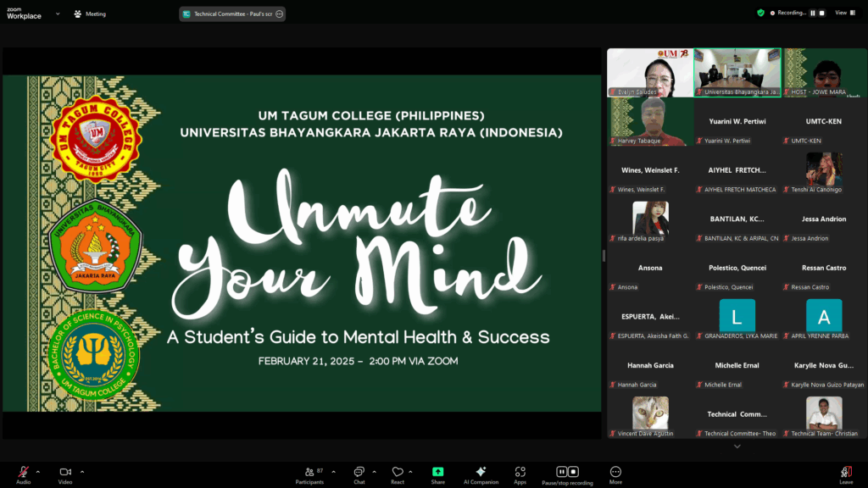Open the View menu in the top-right corner
Screen dimensions: 868x488
[844, 13]
